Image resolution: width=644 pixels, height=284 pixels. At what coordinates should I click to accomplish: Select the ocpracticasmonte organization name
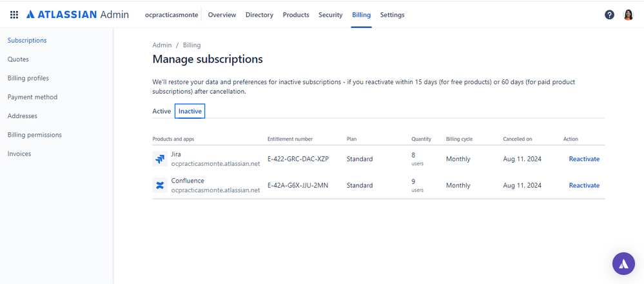[171, 15]
